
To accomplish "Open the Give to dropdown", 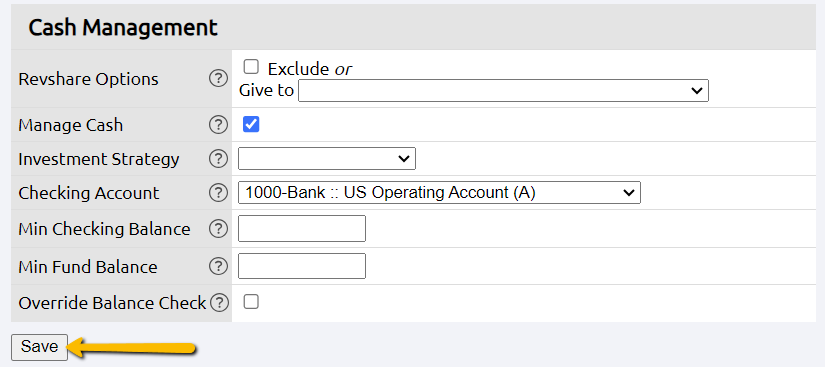I will point(504,90).
